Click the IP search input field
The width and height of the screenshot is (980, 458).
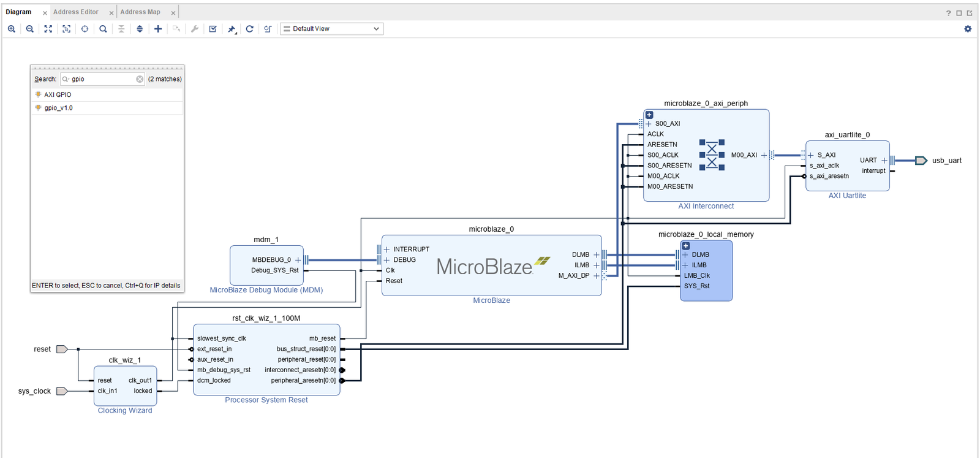[x=102, y=79]
